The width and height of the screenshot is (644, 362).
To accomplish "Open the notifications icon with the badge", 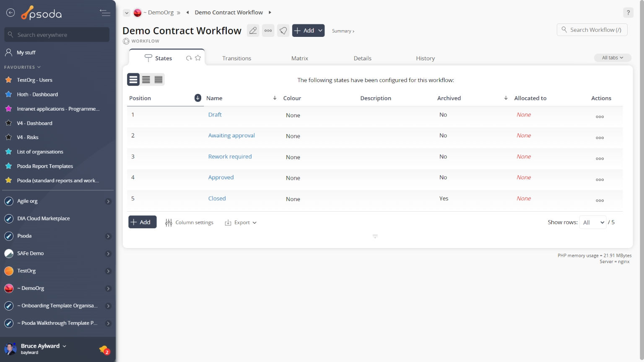I will tap(104, 349).
